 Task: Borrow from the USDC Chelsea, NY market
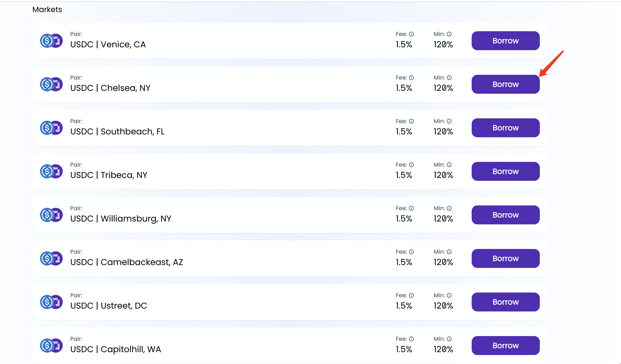tap(506, 84)
